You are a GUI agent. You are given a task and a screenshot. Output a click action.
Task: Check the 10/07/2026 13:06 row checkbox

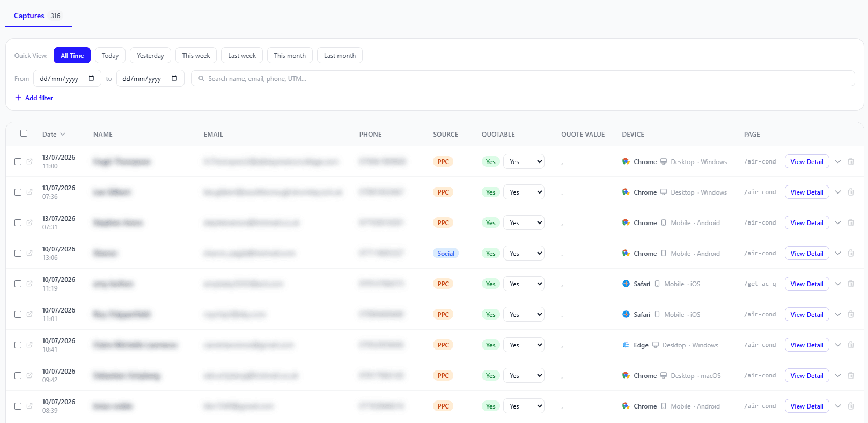pos(18,253)
